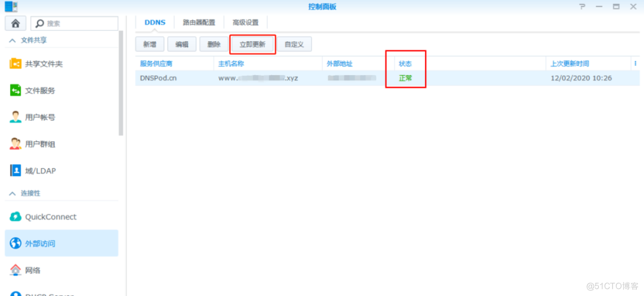The width and height of the screenshot is (644, 296).
Task: Open the column options menu icon
Action: 635,64
